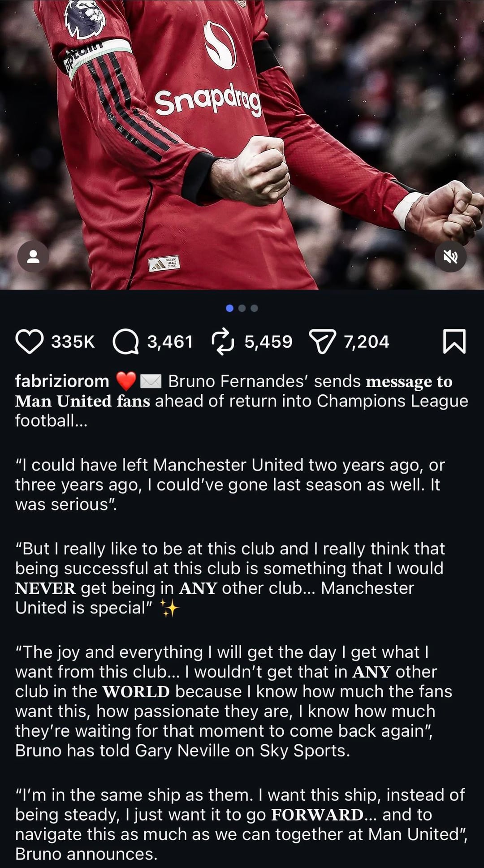The height and width of the screenshot is (868, 484).
Task: Tap the sparkles emoji after "United is special"
Action: [x=170, y=608]
